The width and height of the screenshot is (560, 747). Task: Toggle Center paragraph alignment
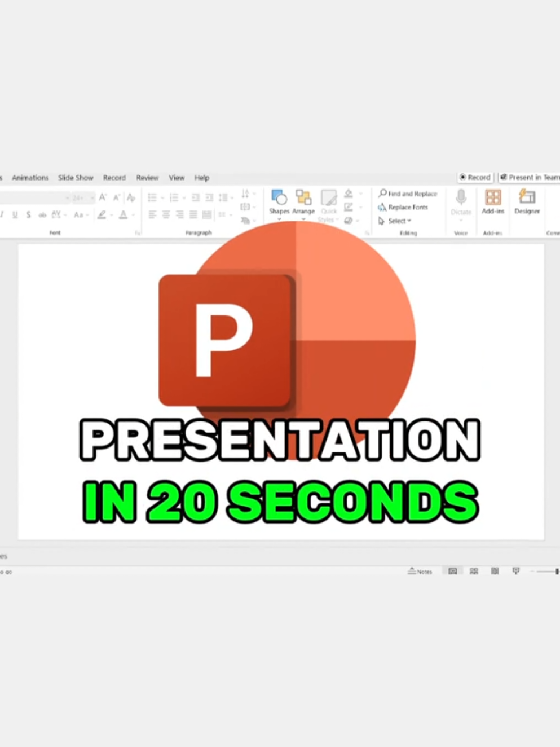click(x=166, y=214)
